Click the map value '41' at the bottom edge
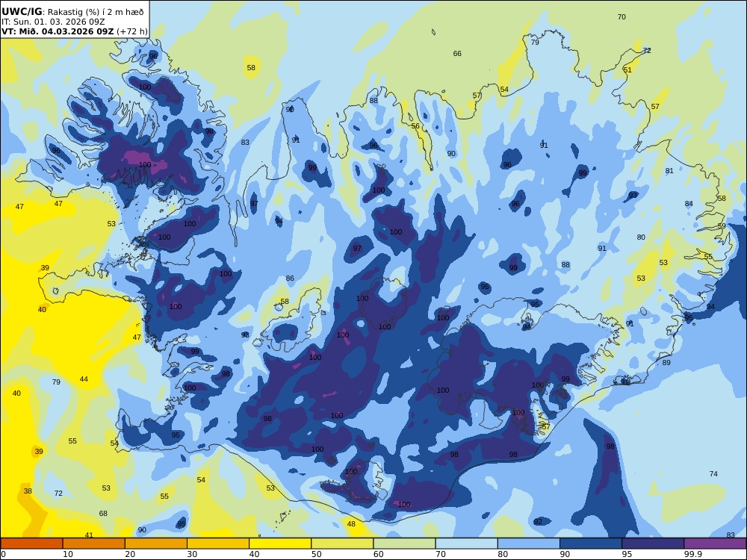Image resolution: width=747 pixels, height=560 pixels. click(x=89, y=535)
